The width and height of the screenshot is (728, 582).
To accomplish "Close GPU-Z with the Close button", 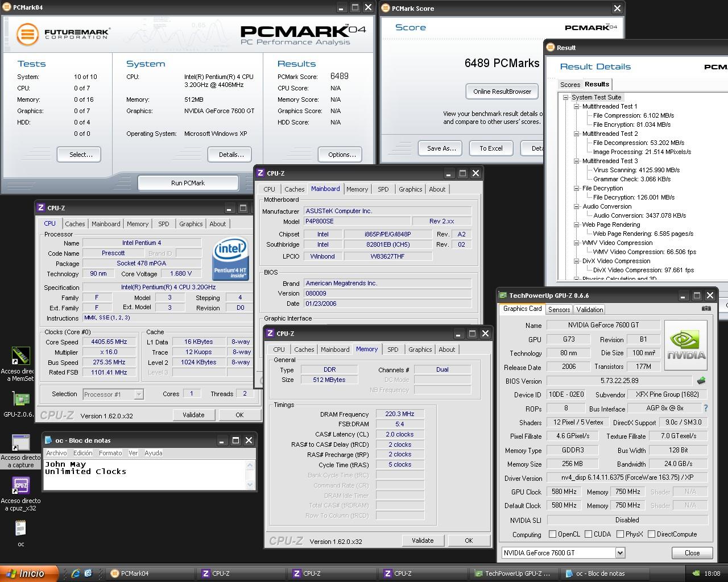I will (692, 552).
